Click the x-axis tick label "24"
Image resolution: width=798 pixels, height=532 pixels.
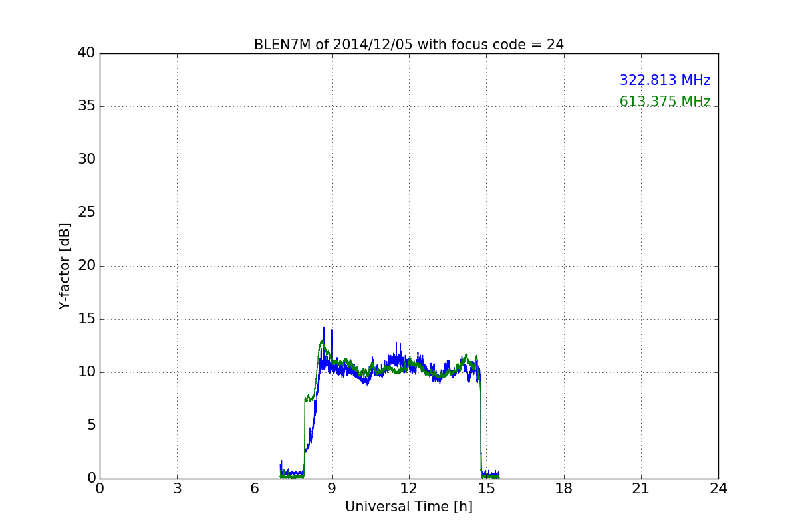click(718, 489)
